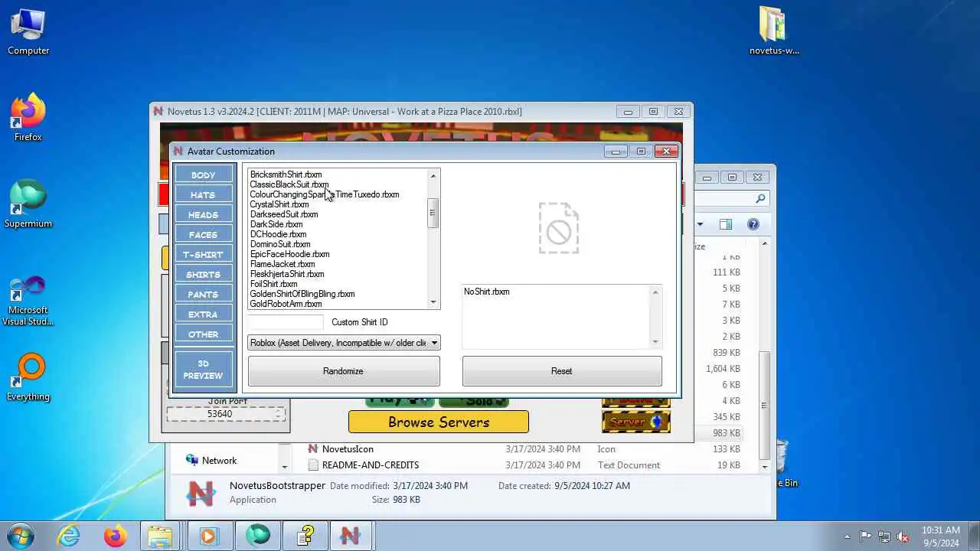Viewport: 980px width, 551px height.
Task: Open Supermium from the taskbar
Action: [x=258, y=536]
